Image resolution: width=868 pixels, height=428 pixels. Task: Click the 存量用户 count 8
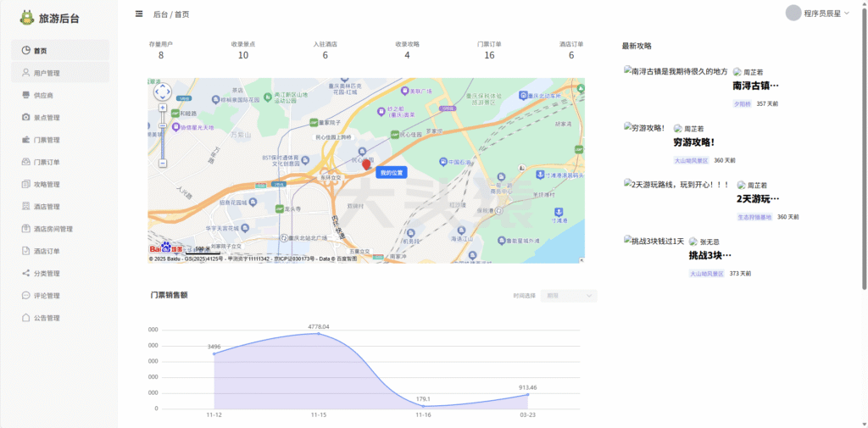tap(161, 55)
